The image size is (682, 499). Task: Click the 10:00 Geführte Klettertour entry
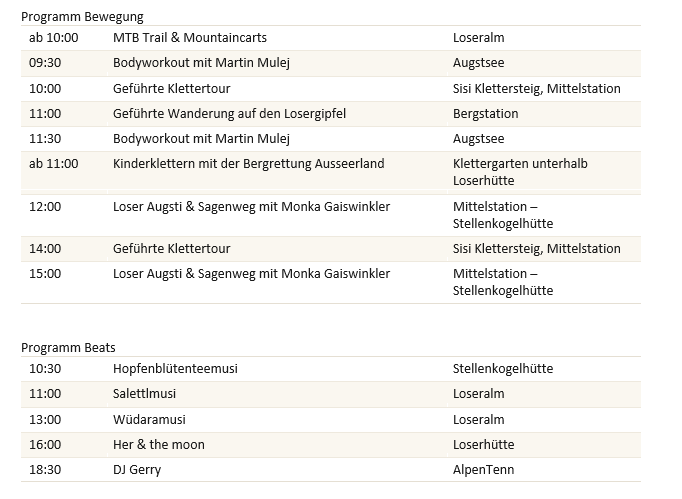point(171,88)
